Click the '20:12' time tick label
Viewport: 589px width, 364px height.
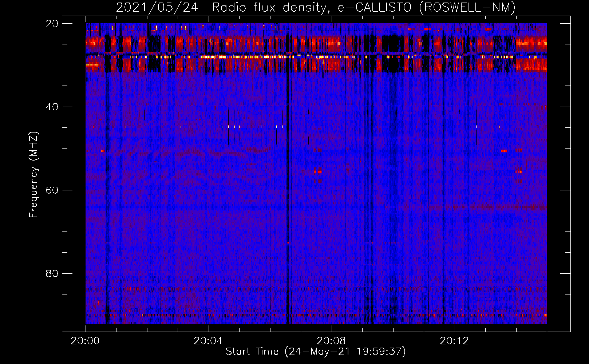pos(454,341)
